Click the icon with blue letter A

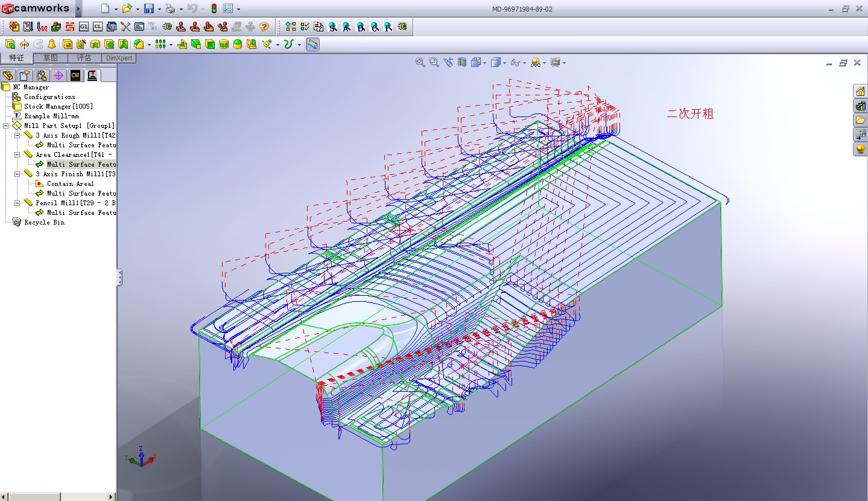click(347, 27)
